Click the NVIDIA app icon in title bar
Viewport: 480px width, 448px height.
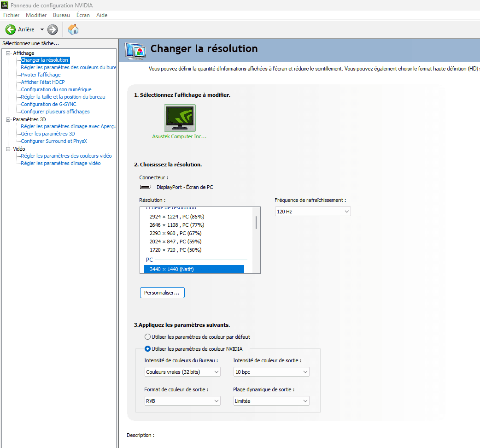[5, 5]
